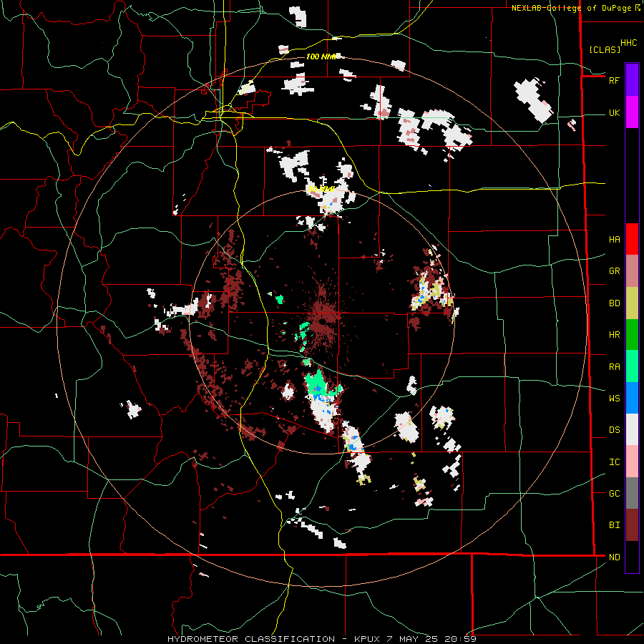Click the magenta UK legend color swatch
Image resolution: width=644 pixels, height=644 pixels.
tap(632, 112)
